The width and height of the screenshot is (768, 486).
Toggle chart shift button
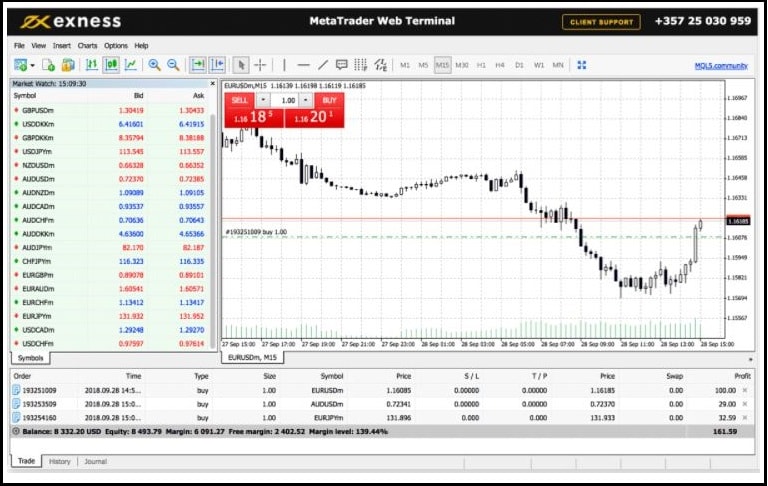(217, 65)
